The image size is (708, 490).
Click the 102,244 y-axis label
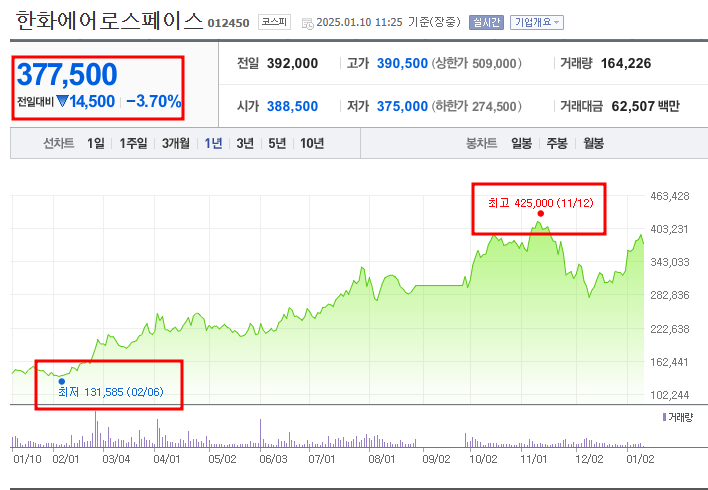[x=670, y=395]
